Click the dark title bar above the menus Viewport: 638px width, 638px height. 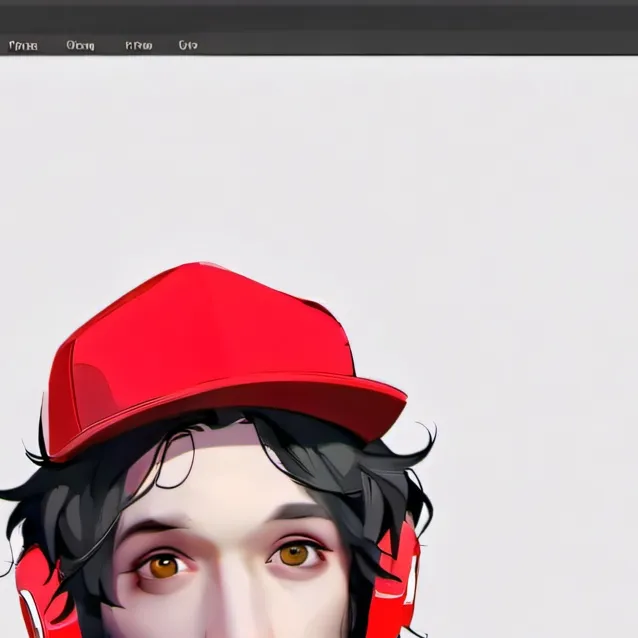(319, 14)
